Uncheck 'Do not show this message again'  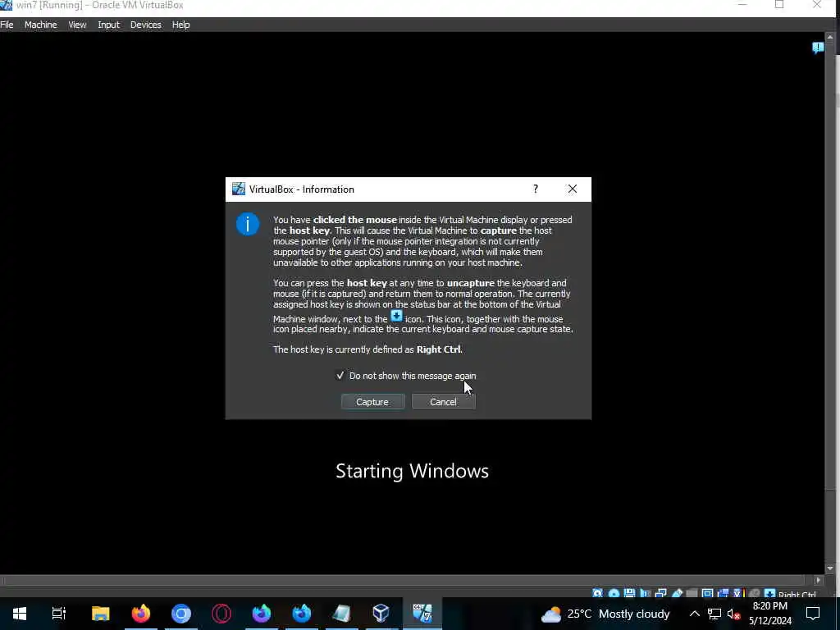pos(340,376)
